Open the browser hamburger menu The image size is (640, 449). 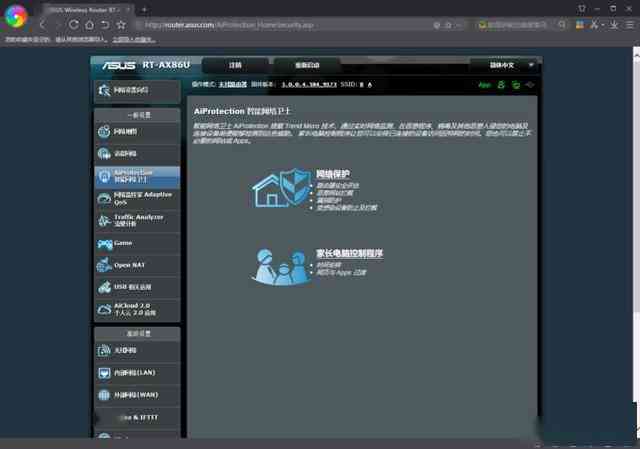tap(630, 25)
